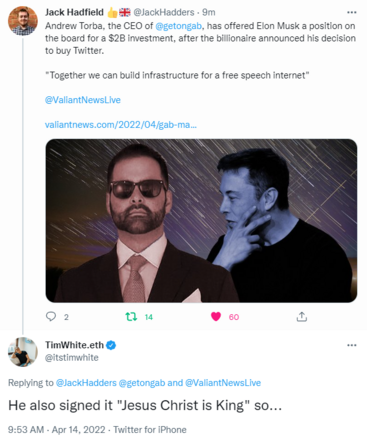Open the tweet's attached image
Image resolution: width=367 pixels, height=436 pixels.
click(x=201, y=221)
